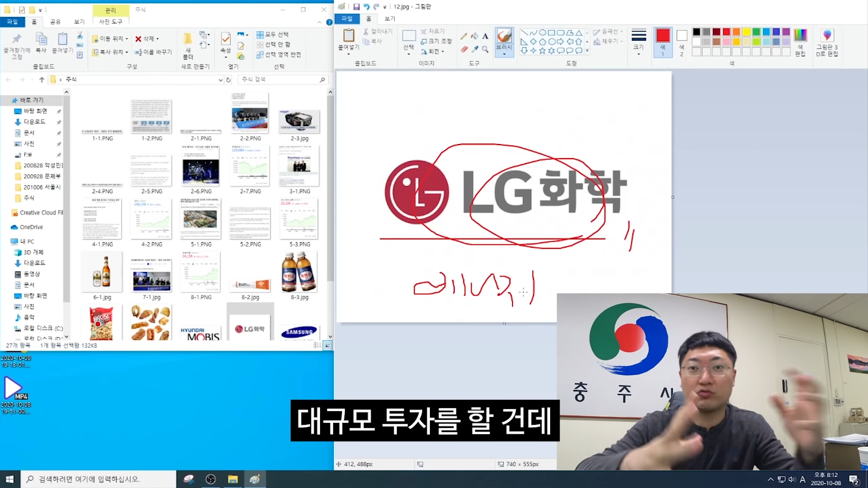This screenshot has width=868, height=488.
Task: Click the Redo arrow in Paint title bar
Action: (376, 7)
